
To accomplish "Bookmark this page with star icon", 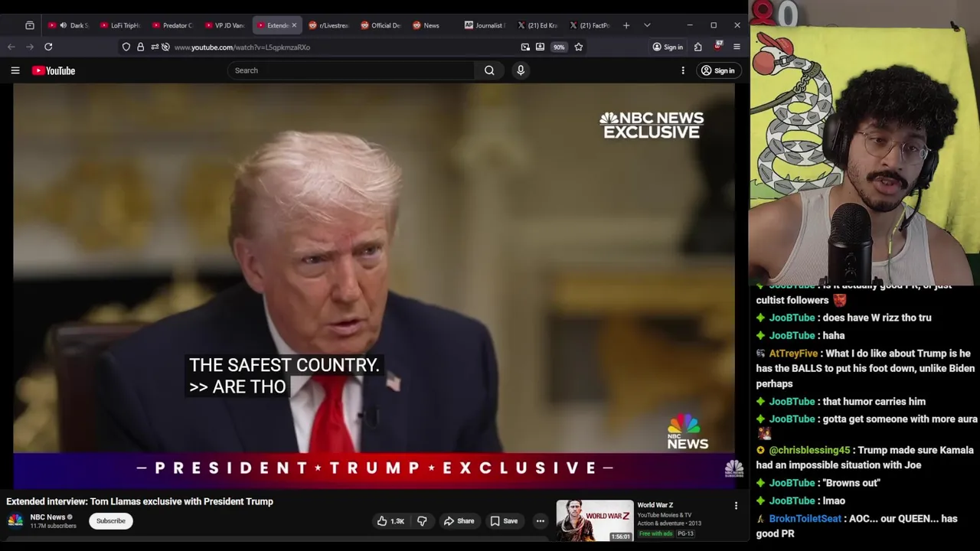I will 579,47.
